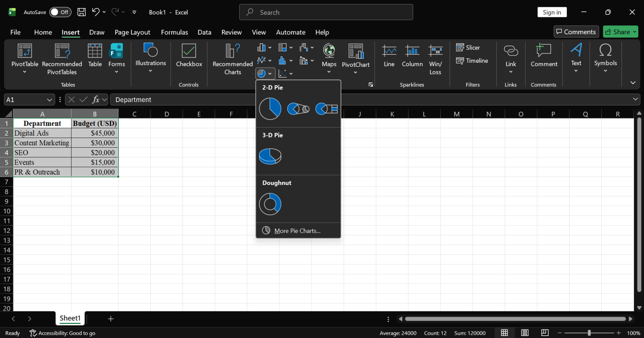Open the Charts dialog launcher
The height and width of the screenshot is (338, 644).
(x=371, y=84)
